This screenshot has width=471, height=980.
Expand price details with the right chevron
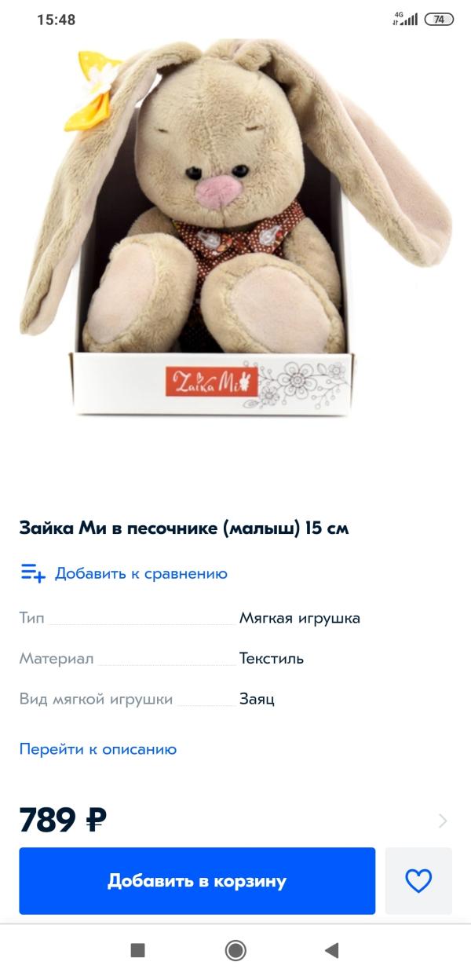pos(443,821)
